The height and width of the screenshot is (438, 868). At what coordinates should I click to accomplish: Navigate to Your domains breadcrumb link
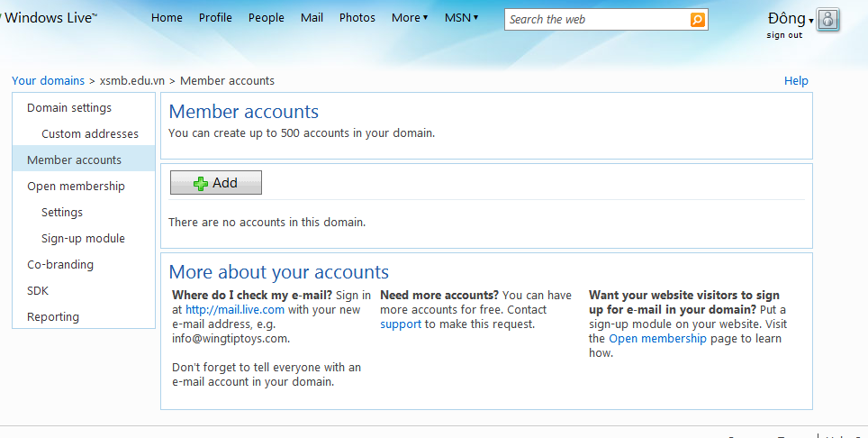48,81
